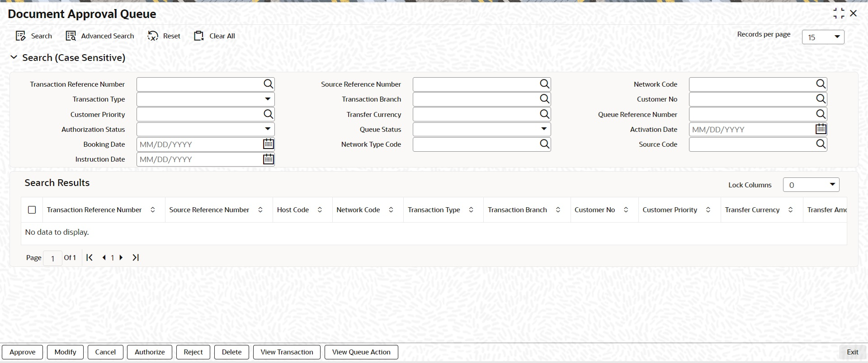Open lookup for Transaction Reference Number

pyautogui.click(x=269, y=84)
